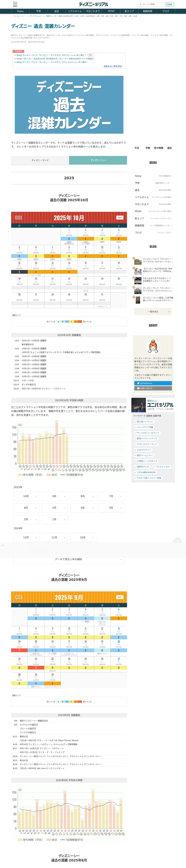Open the ナガシマスパーランド link chip

[146, 444]
